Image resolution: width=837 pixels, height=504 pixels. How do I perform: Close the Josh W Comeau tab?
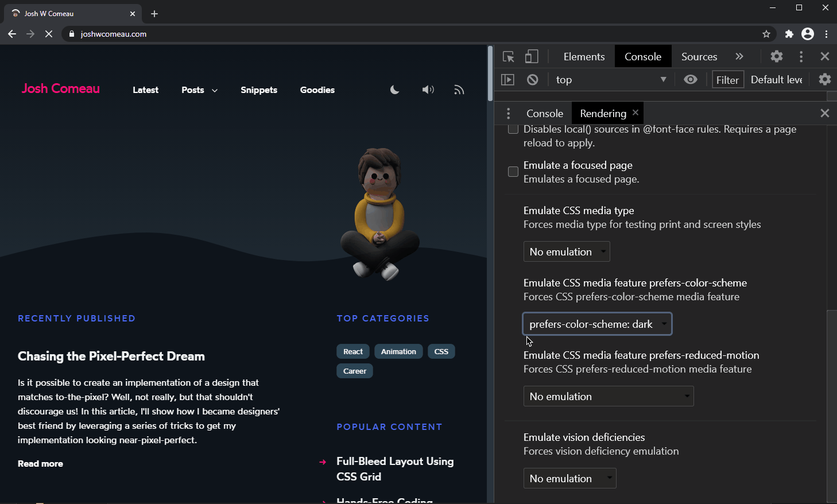[x=133, y=13]
